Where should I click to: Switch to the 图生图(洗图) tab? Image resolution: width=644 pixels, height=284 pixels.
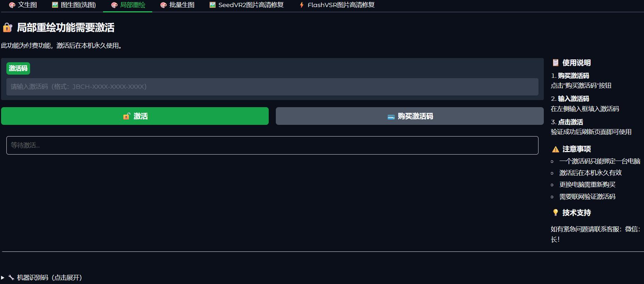pyautogui.click(x=74, y=5)
